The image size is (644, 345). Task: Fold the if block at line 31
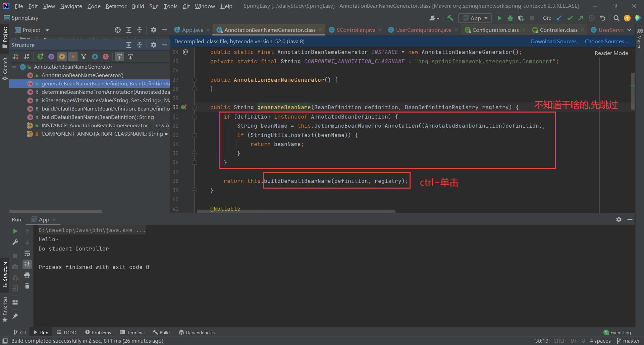tap(195, 117)
